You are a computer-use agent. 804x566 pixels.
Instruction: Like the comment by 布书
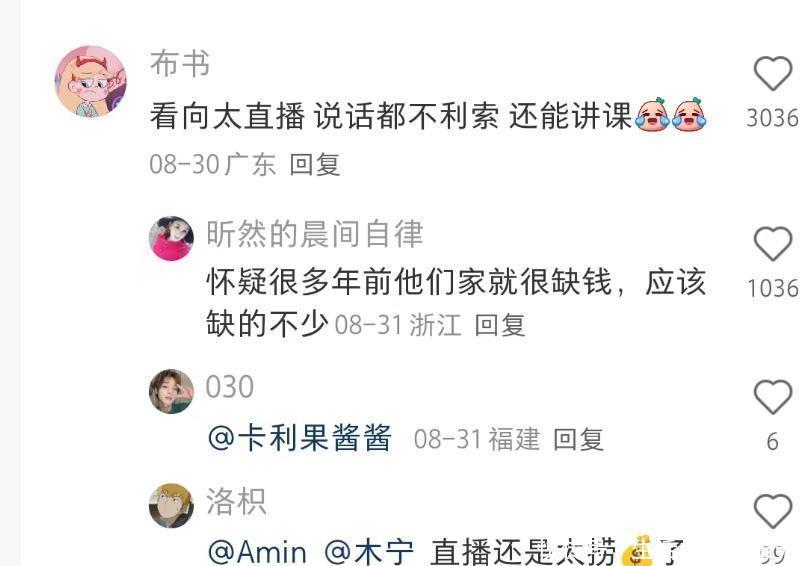[x=773, y=73]
